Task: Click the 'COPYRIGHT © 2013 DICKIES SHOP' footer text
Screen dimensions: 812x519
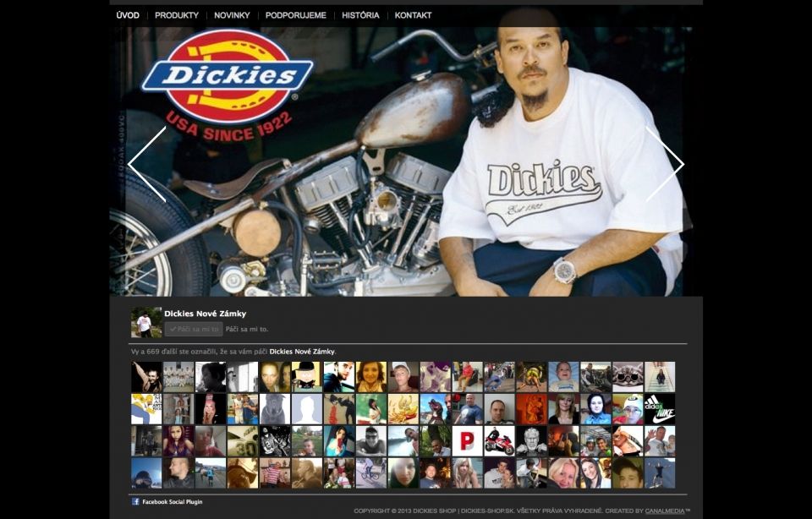Action: tap(405, 511)
